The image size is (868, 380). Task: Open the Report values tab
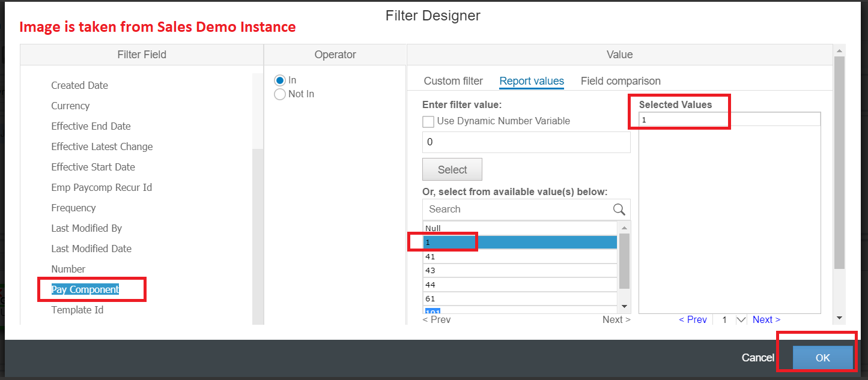[x=532, y=81]
